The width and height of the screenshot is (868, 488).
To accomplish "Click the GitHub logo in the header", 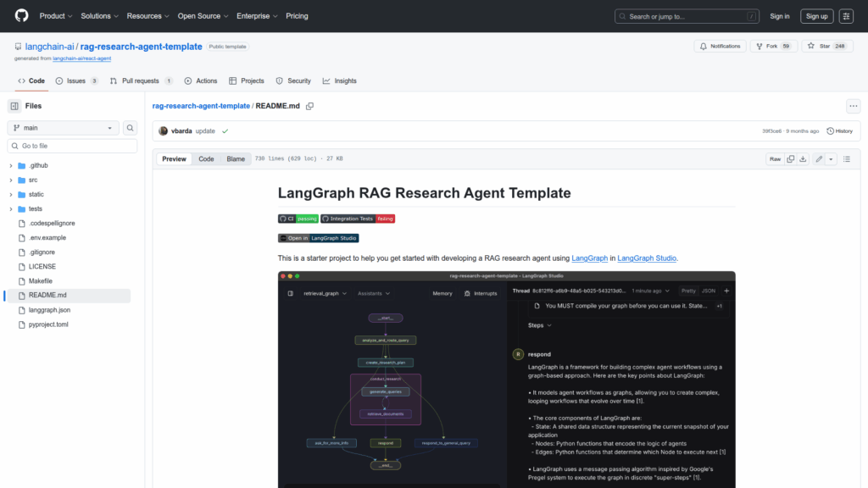I will (21, 16).
